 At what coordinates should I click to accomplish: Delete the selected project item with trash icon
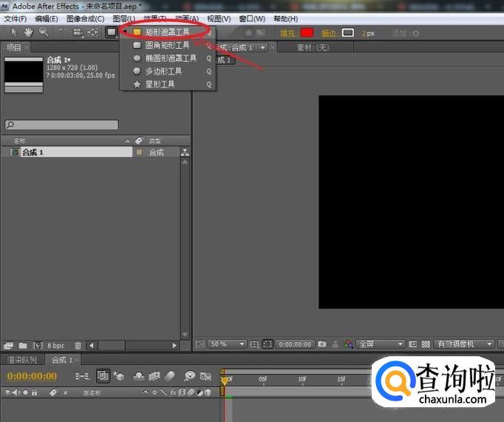[x=78, y=345]
